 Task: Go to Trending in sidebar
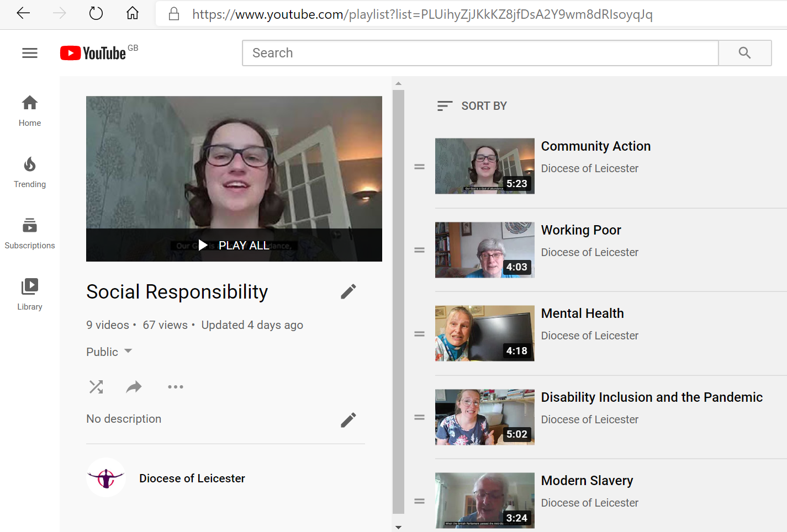click(x=30, y=172)
